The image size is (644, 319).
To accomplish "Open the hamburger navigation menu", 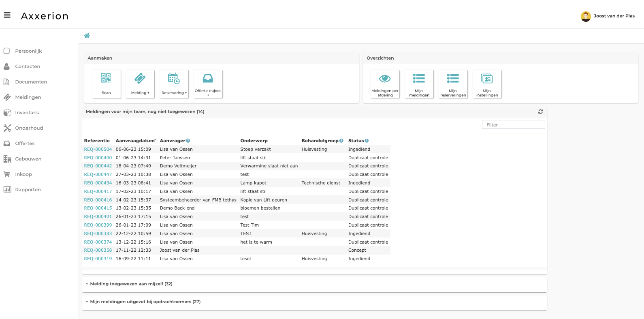I will [x=7, y=15].
